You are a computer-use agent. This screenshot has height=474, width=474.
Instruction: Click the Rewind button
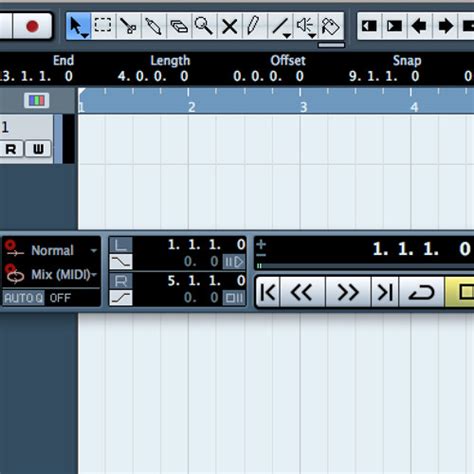tap(302, 292)
